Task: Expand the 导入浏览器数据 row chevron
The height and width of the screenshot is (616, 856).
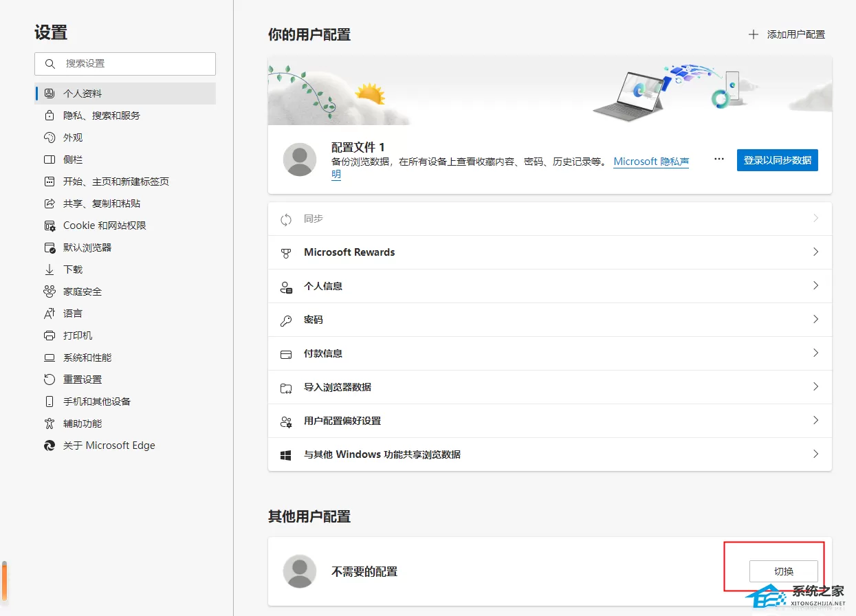Action: tap(815, 386)
